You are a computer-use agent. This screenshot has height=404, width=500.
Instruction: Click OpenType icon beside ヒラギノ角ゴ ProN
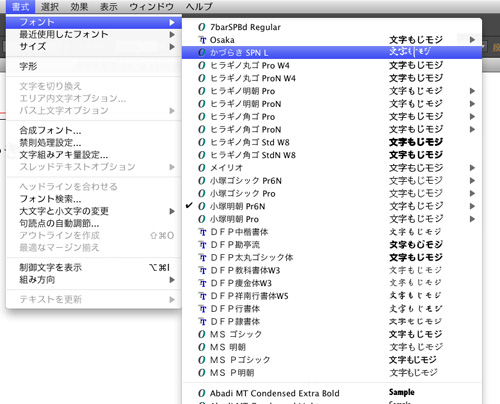click(202, 129)
